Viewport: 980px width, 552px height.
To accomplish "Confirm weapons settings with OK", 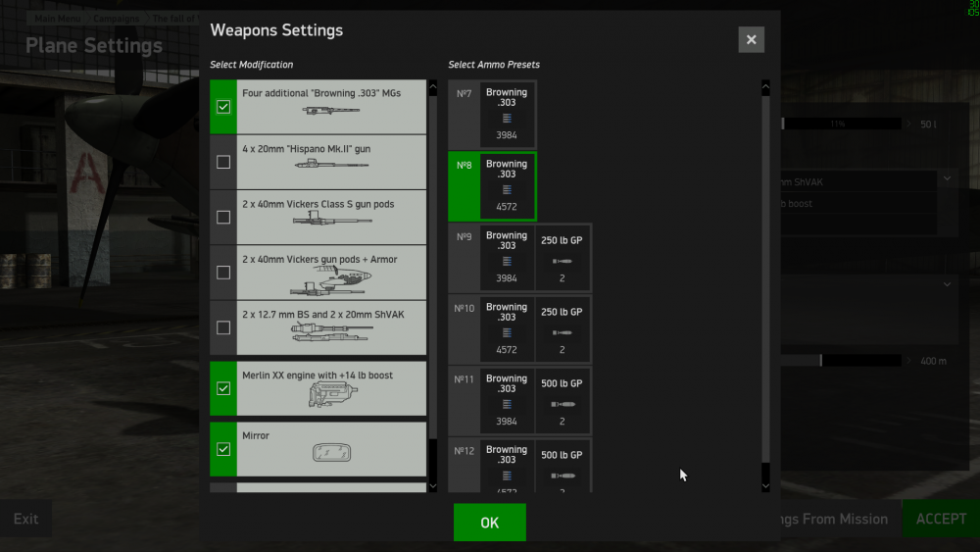I will click(489, 523).
